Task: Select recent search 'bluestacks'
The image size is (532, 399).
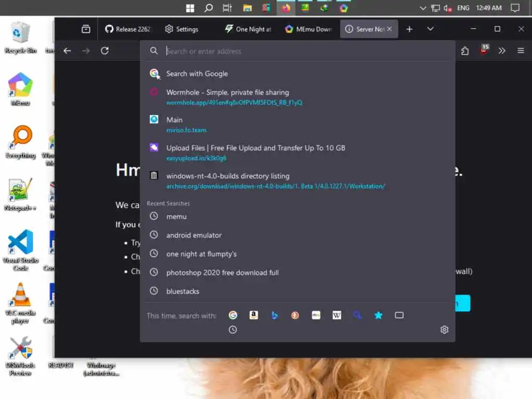Action: click(298, 291)
